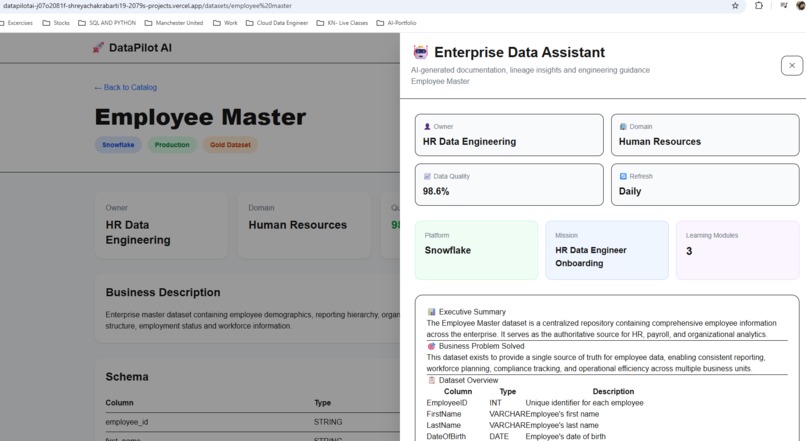Click the robot icon beside Enterprise Data Assistant
This screenshot has width=806, height=441.
click(420, 52)
